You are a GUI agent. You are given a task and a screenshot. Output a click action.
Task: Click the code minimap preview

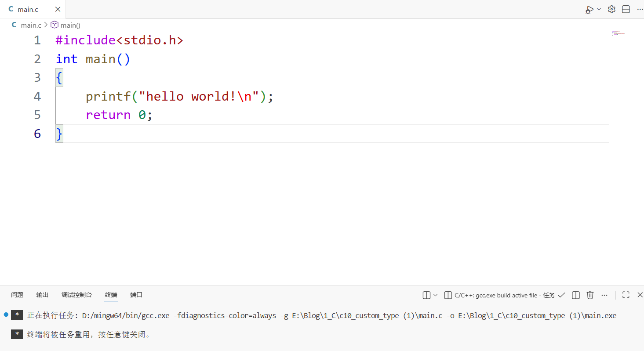pos(618,33)
